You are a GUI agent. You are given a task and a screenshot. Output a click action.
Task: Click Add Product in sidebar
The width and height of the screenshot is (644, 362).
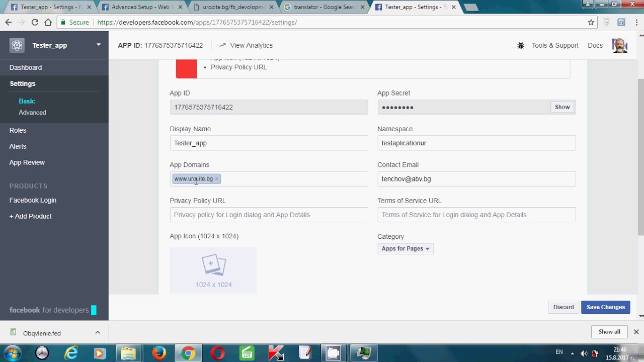(30, 216)
